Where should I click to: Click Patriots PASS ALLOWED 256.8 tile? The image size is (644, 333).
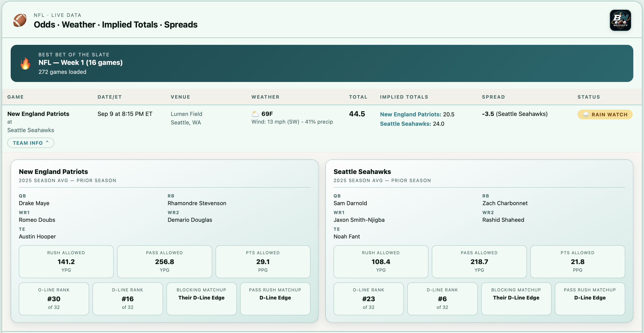click(164, 261)
